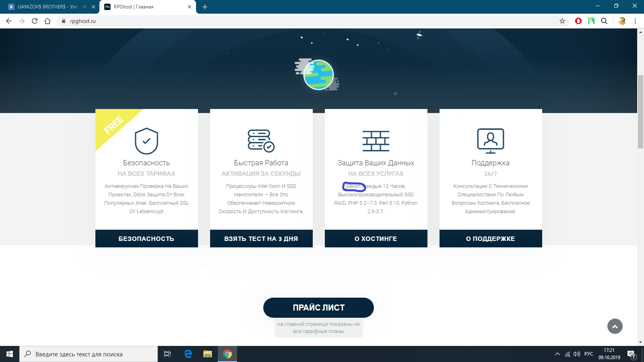Click the Opera extension icon
Screen dimensions: 644x362
tap(578, 21)
